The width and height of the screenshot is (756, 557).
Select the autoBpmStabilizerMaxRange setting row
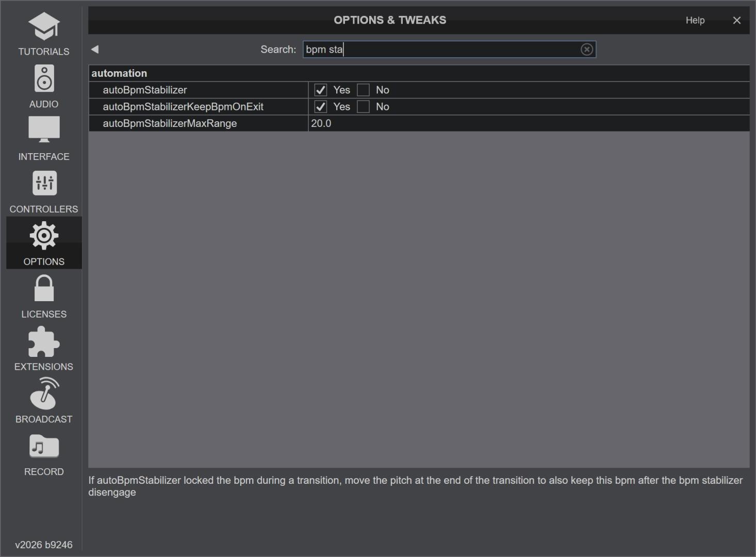(x=170, y=124)
